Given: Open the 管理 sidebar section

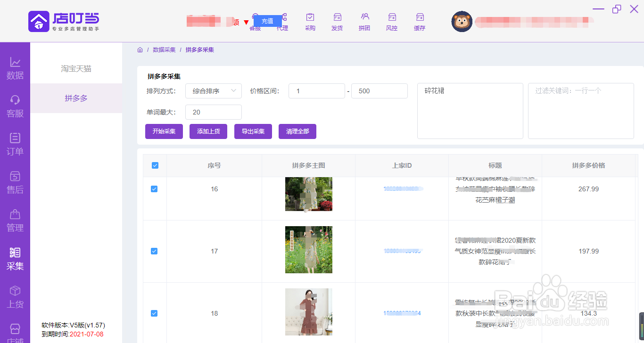Looking at the screenshot, I should (15, 221).
